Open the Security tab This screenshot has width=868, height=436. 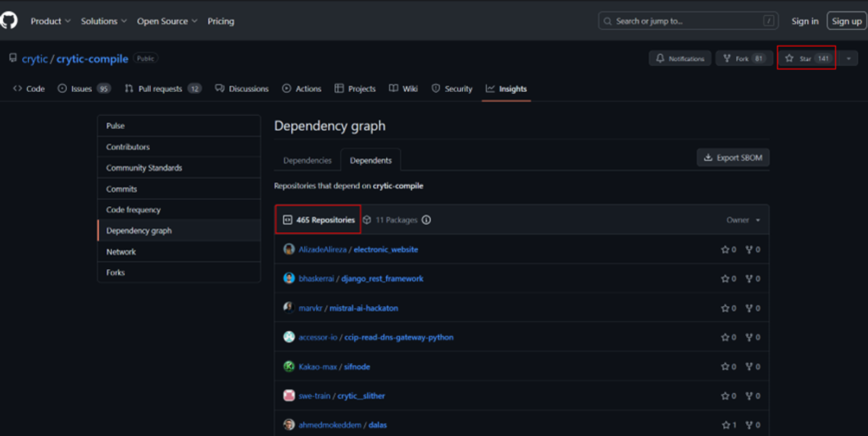pos(452,89)
